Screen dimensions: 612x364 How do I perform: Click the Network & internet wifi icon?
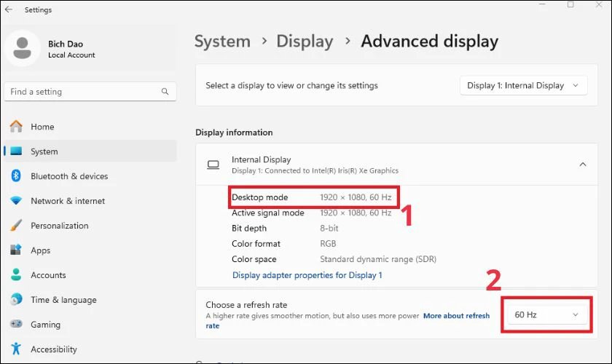(x=16, y=201)
